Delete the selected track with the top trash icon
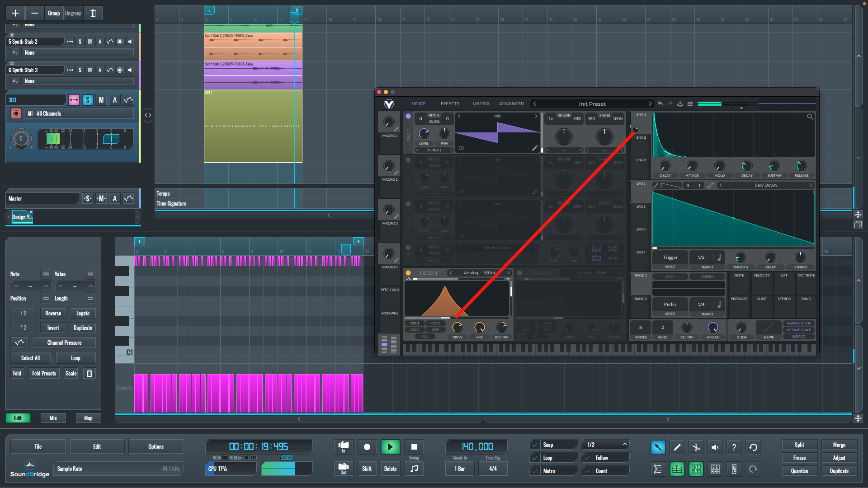Viewport: 868px width, 488px height. 93,13
